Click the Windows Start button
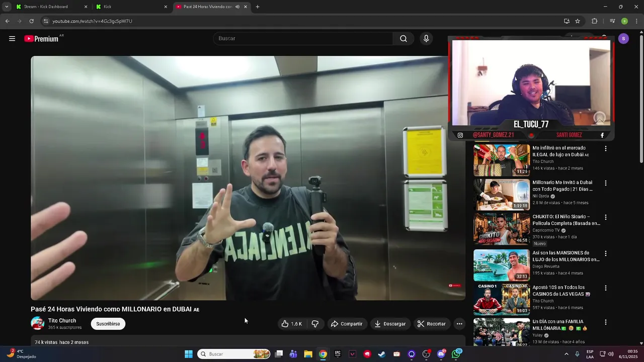 click(189, 354)
